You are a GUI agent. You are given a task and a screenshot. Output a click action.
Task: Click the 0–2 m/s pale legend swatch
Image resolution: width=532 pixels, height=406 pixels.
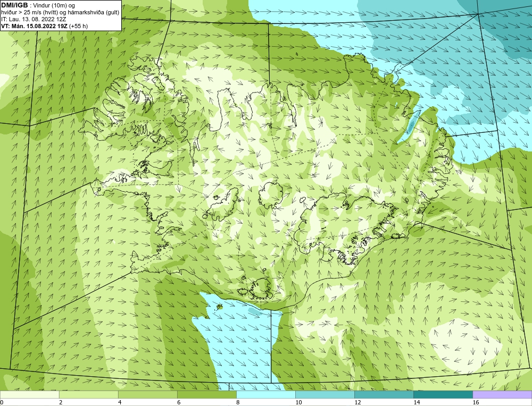pos(29,394)
